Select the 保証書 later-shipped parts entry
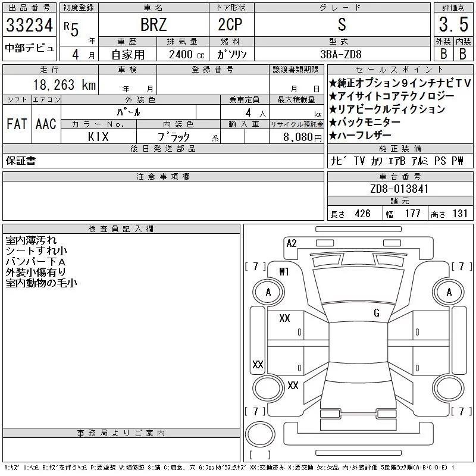The width and height of the screenshot is (476, 476). (x=21, y=161)
